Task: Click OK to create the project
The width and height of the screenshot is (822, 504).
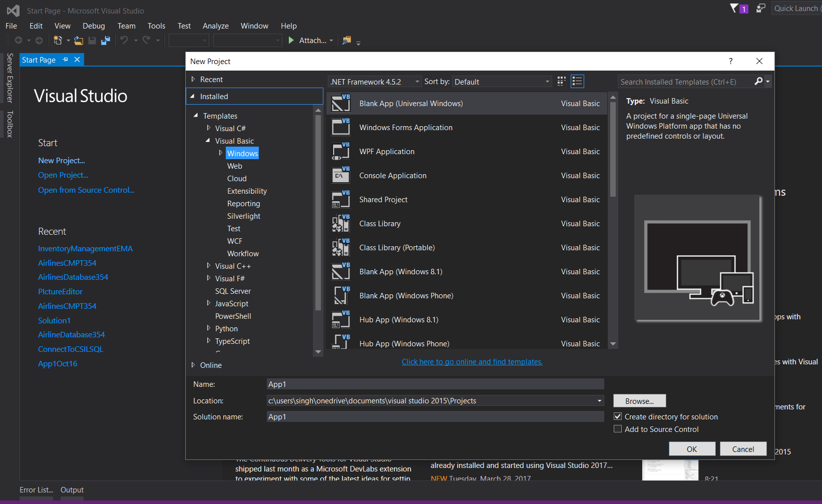Action: [x=692, y=449]
